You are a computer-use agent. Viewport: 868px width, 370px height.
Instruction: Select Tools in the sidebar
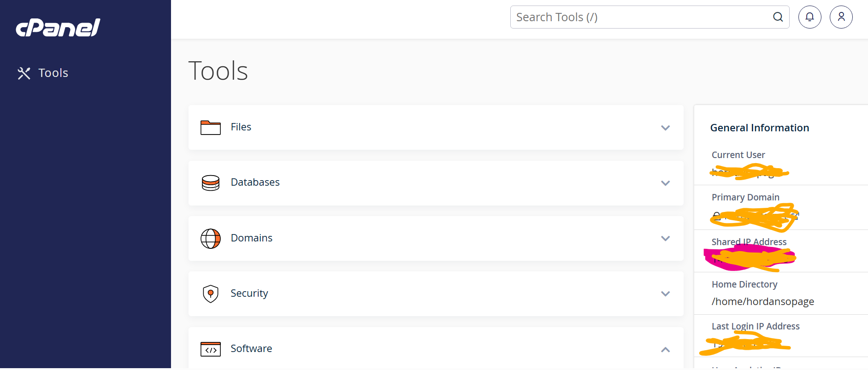53,73
